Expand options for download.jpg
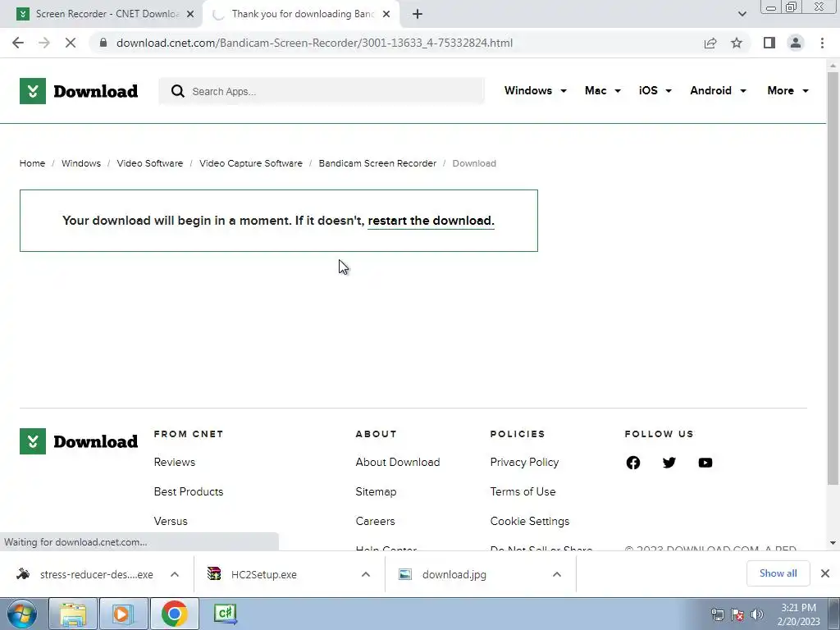This screenshot has height=630, width=840. click(557, 574)
